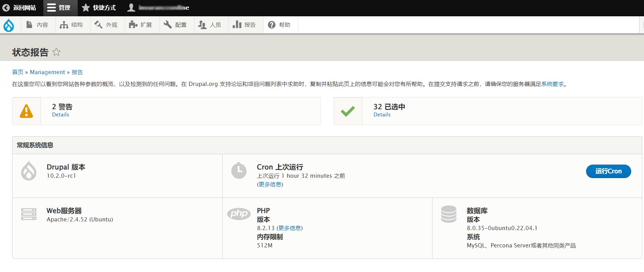Go back to site via 返回网站
Viewport: 644px width, 272px height.
tap(19, 8)
